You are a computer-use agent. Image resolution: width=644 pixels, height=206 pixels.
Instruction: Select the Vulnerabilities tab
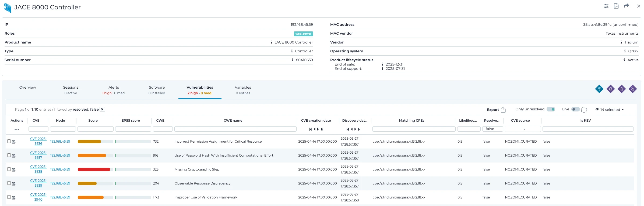click(x=200, y=90)
